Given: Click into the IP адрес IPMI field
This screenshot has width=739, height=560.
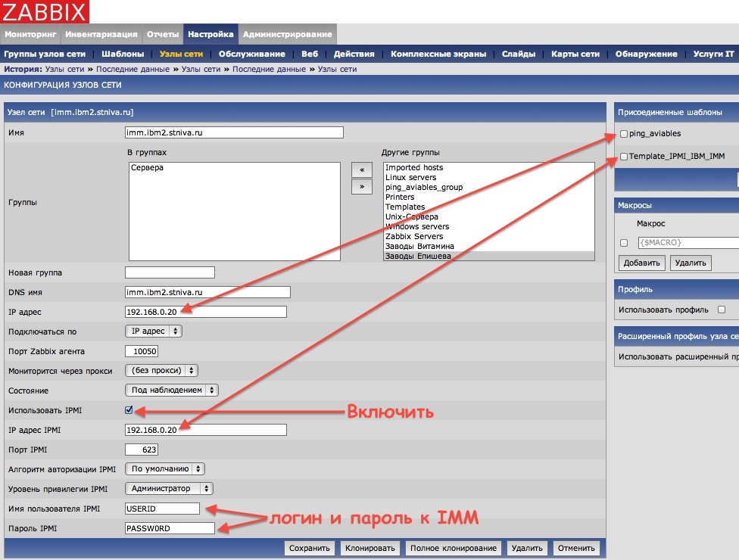Looking at the screenshot, I should pyautogui.click(x=206, y=430).
